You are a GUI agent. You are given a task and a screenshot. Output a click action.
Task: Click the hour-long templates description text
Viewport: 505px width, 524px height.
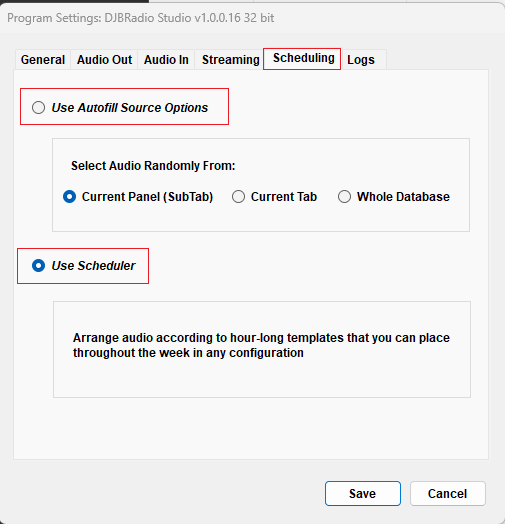pyautogui.click(x=261, y=345)
